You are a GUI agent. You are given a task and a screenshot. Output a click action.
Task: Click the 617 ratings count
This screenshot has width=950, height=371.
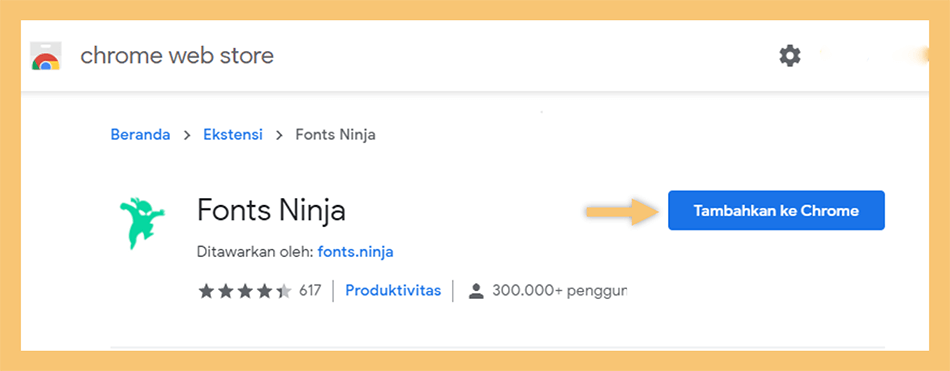(310, 290)
